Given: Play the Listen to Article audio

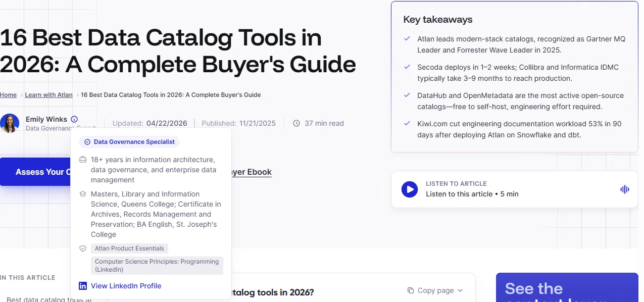Looking at the screenshot, I should (x=410, y=189).
